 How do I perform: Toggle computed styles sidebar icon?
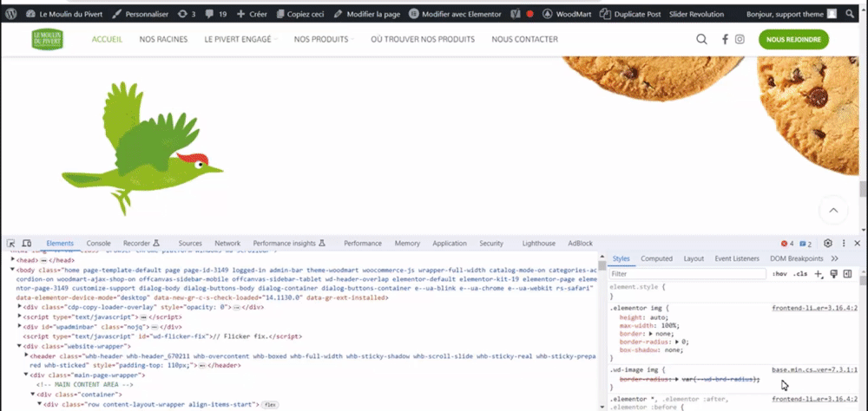[847, 274]
